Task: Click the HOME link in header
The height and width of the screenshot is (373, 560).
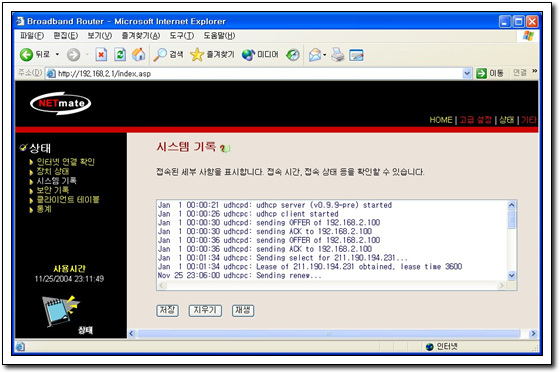Action: (441, 120)
